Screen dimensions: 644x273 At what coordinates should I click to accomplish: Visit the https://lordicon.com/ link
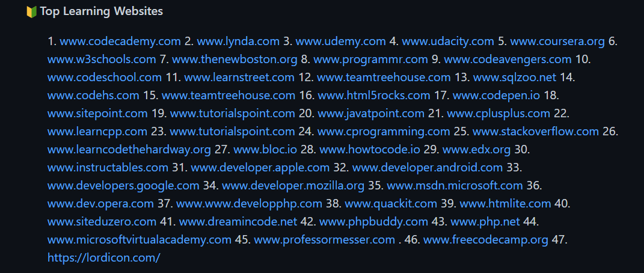click(x=104, y=258)
